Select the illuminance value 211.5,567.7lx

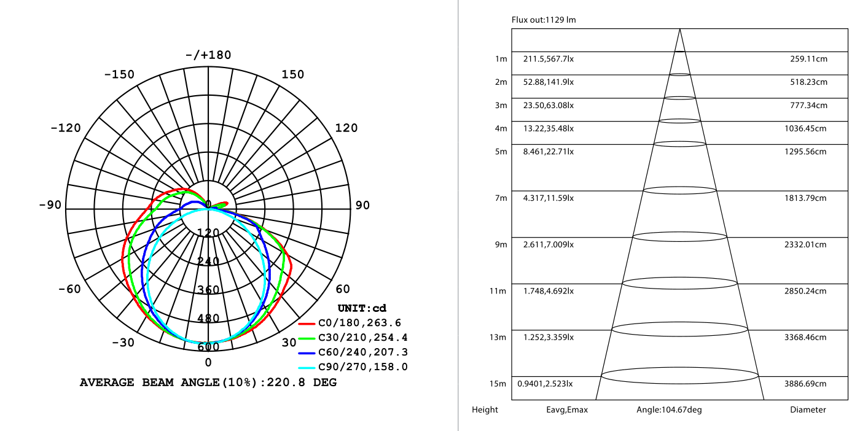(x=549, y=59)
